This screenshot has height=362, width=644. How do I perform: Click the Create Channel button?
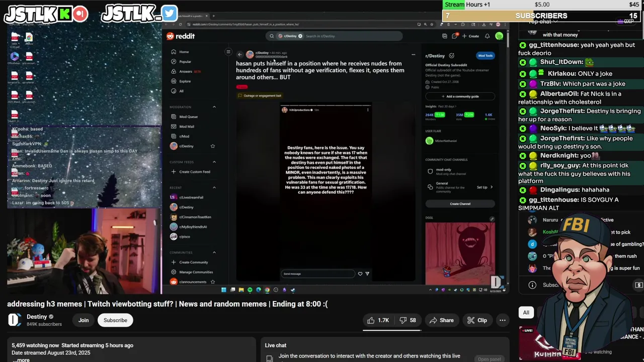[x=460, y=204]
